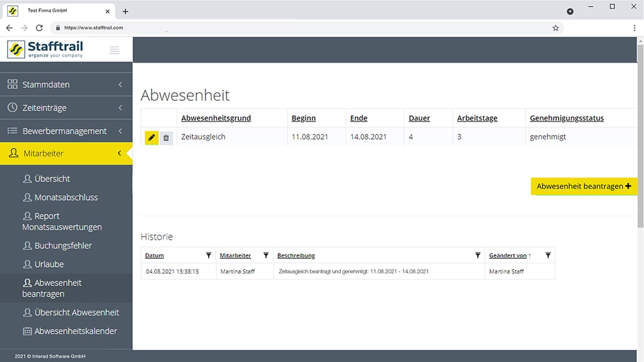Image resolution: width=644 pixels, height=362 pixels.
Task: Reload the page
Action: click(40, 28)
